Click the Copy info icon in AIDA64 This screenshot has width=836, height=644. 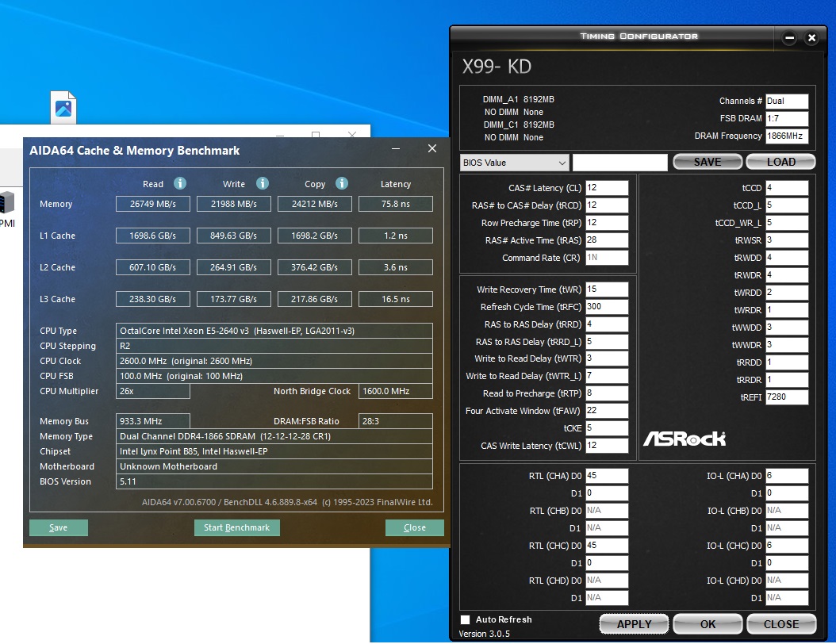(x=342, y=183)
